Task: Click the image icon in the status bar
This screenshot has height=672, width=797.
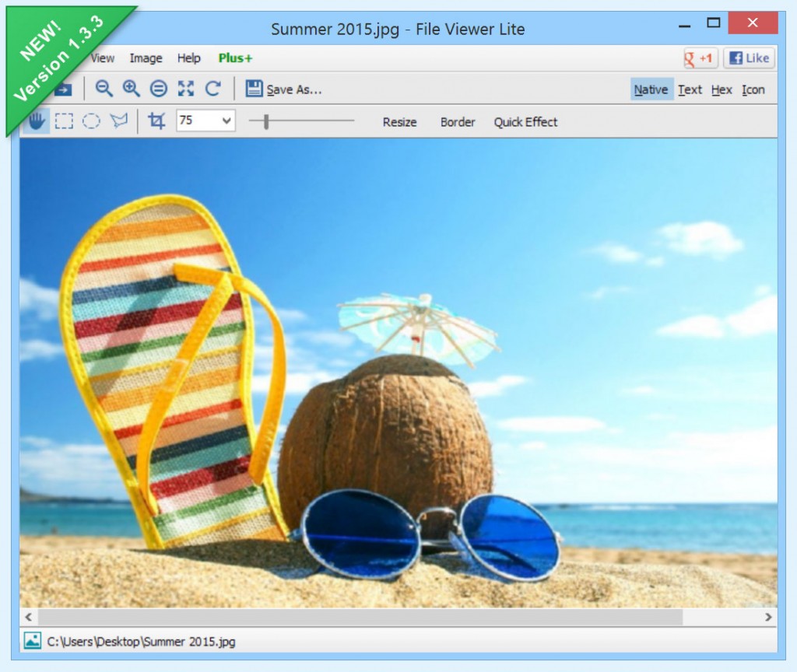Action: coord(32,641)
